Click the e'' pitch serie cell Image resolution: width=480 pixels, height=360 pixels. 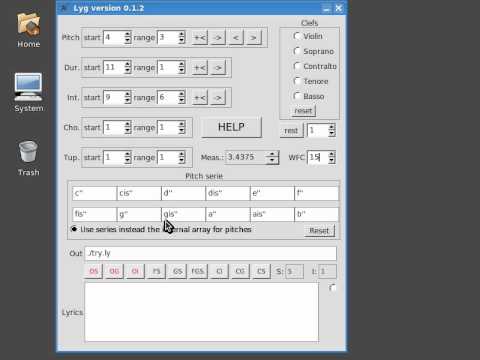pyautogui.click(x=272, y=193)
